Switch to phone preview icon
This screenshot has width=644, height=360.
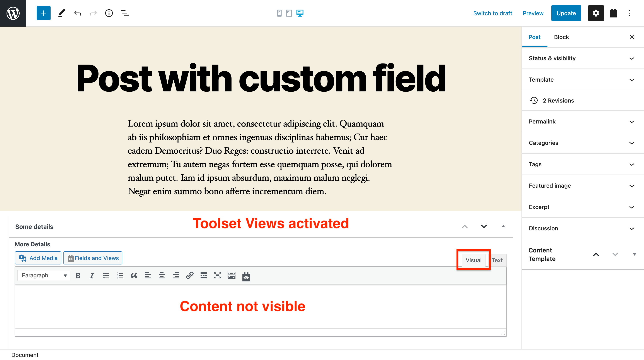point(279,13)
